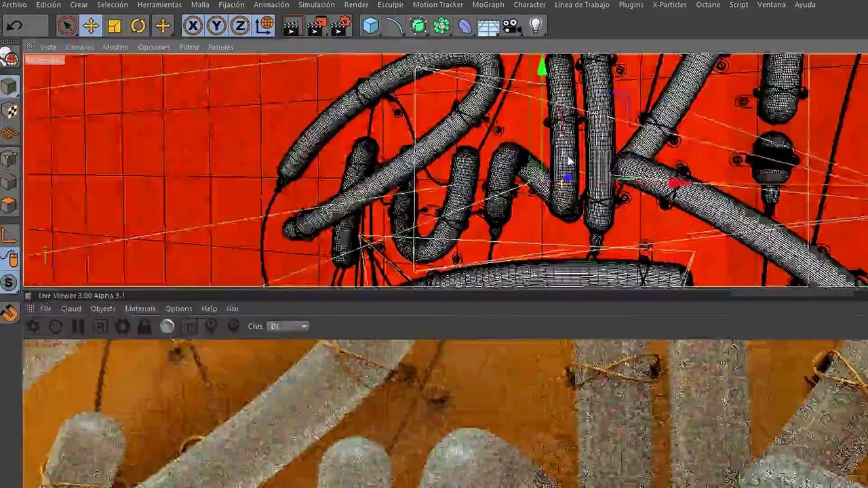Open the Octane menu
Screen dimensions: 868x488
(708, 5)
